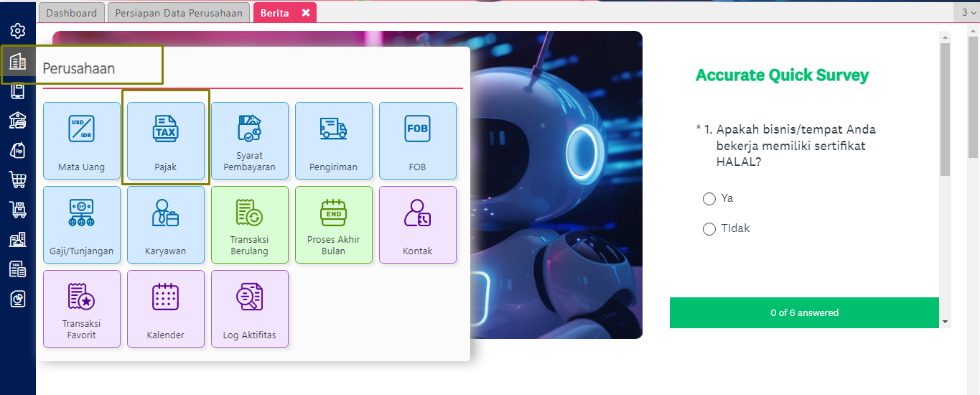The image size is (980, 395).
Task: Select the "Ya" radio option
Action: (709, 199)
